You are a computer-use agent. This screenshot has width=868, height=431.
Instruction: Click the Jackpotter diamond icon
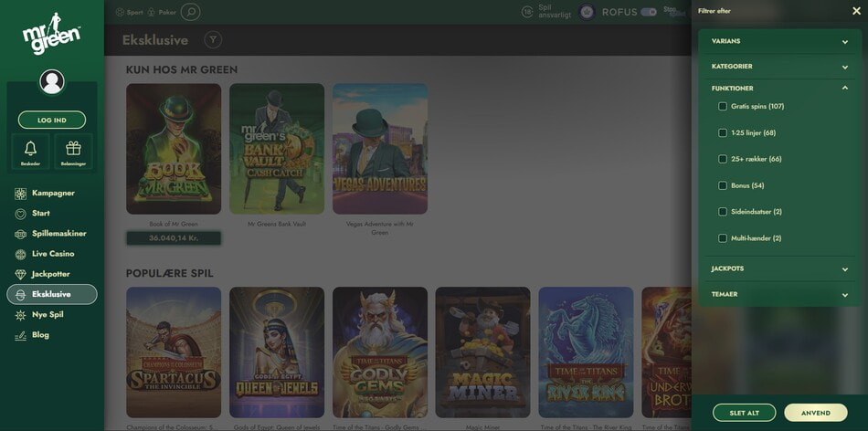[20, 275]
